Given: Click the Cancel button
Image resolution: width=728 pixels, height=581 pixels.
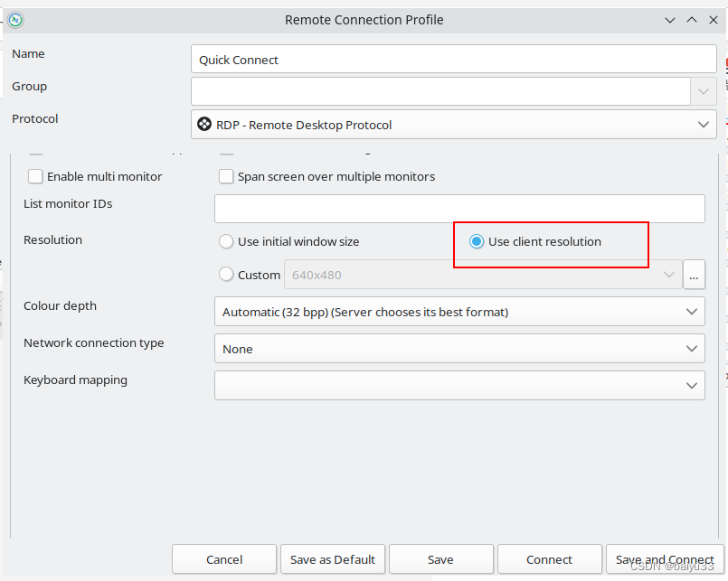Looking at the screenshot, I should (224, 559).
